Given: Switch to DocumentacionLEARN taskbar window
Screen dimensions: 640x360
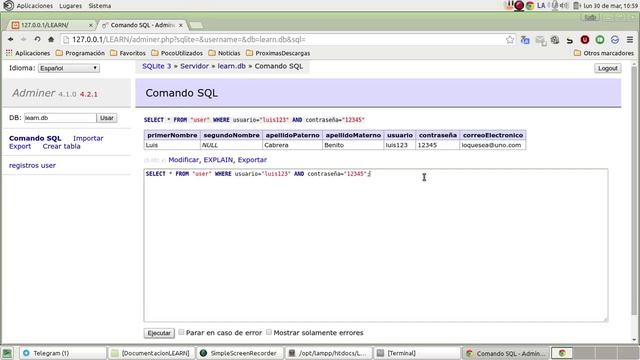Looking at the screenshot, I should 152,353.
